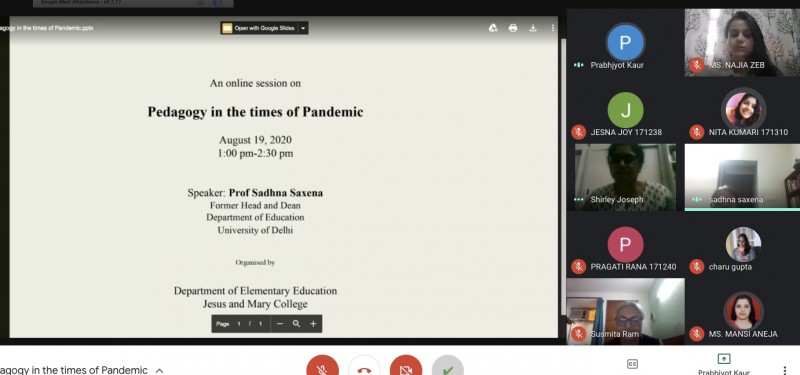
Task: Click muted mic icon beside JESNA JOY
Action: point(578,132)
